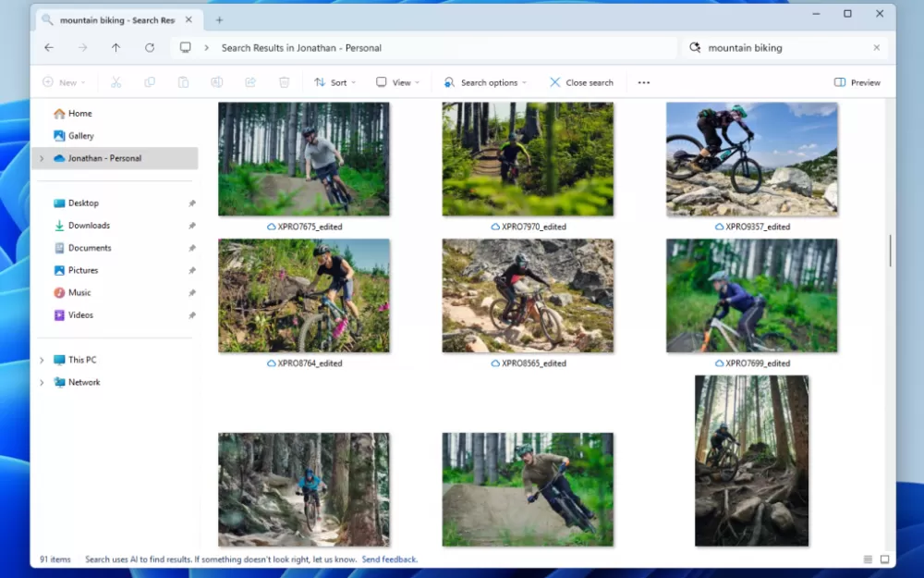
Task: Toggle the Preview pane
Action: pyautogui.click(x=857, y=82)
